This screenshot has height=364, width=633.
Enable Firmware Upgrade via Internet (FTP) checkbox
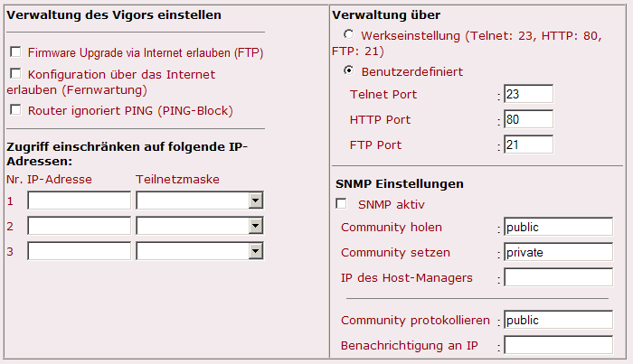click(15, 51)
